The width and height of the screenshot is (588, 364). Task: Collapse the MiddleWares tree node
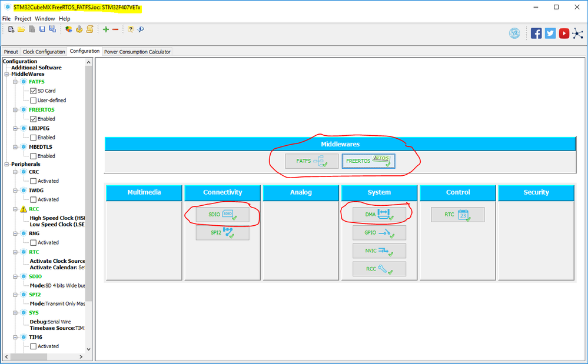coord(6,74)
